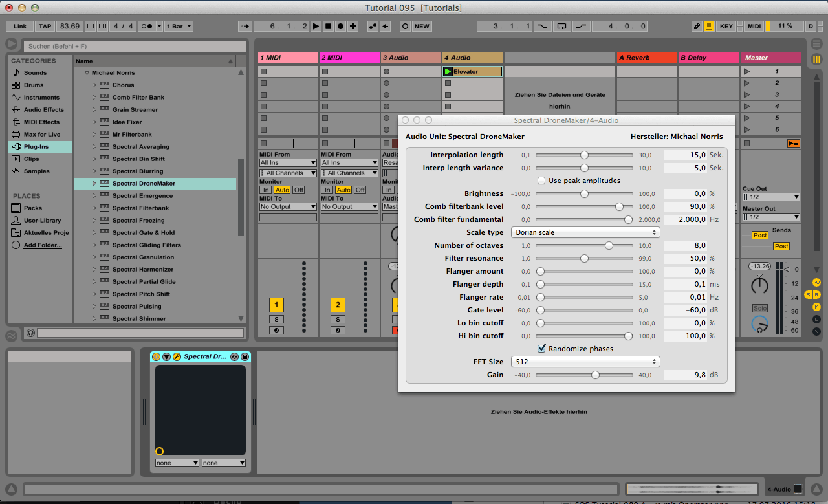Screen dimensions: 828x504
Task: Click the Add Folder link in Places
Action: 43,245
